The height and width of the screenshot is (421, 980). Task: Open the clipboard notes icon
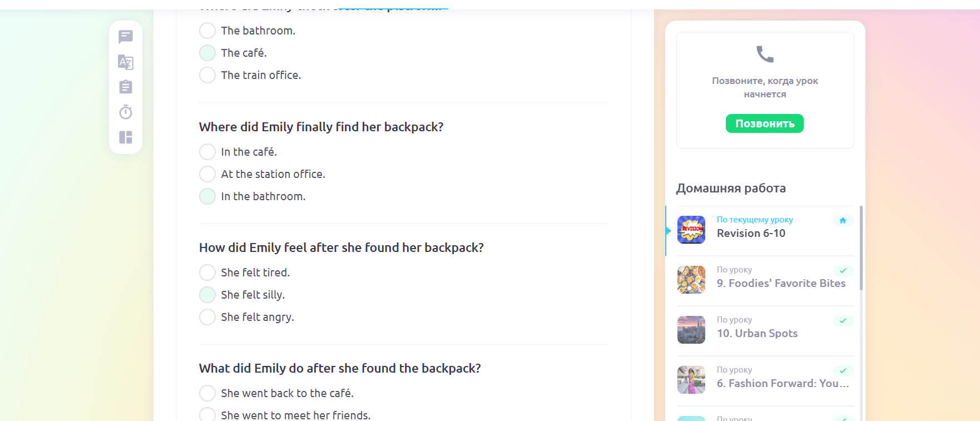pyautogui.click(x=126, y=87)
